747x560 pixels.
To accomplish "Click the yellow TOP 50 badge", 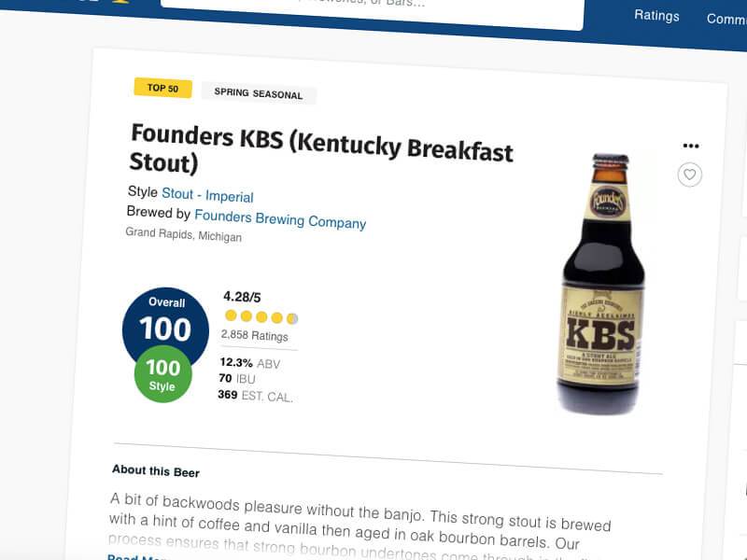I will [162, 88].
